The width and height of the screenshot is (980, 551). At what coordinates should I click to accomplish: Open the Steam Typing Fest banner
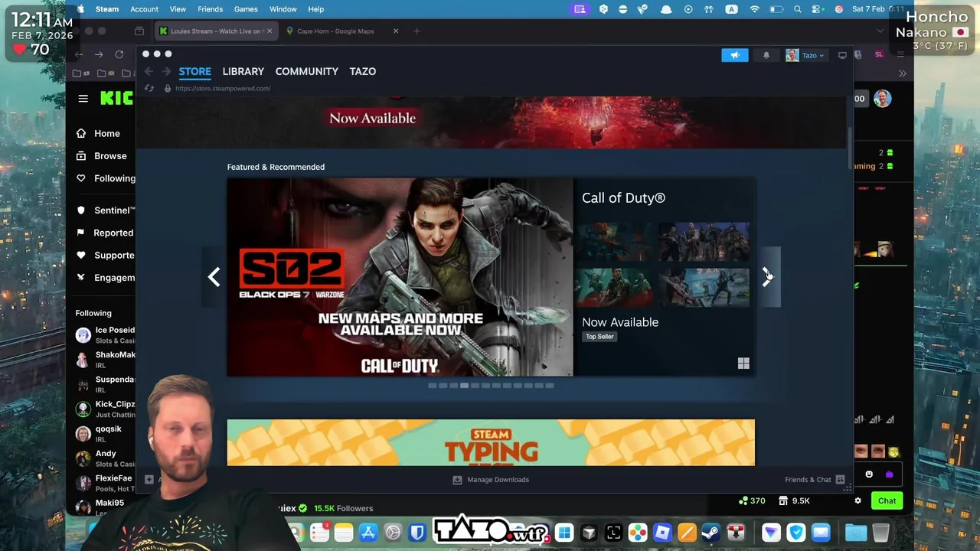tap(491, 442)
